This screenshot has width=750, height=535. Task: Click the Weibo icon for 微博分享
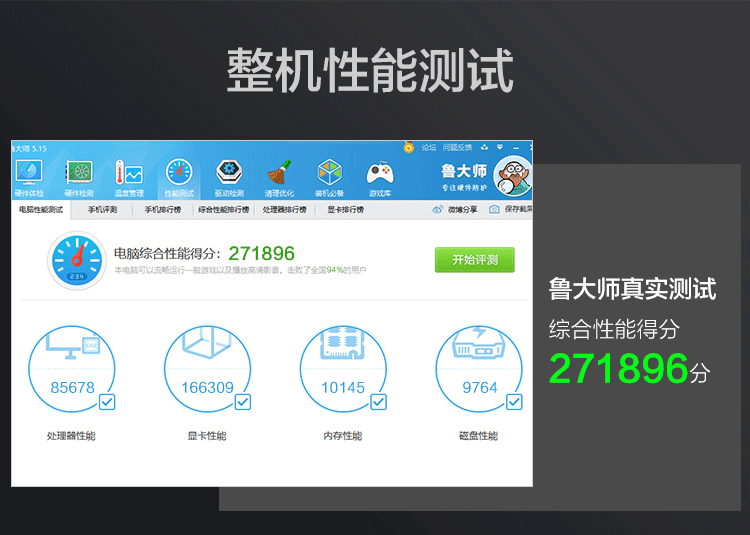438,209
